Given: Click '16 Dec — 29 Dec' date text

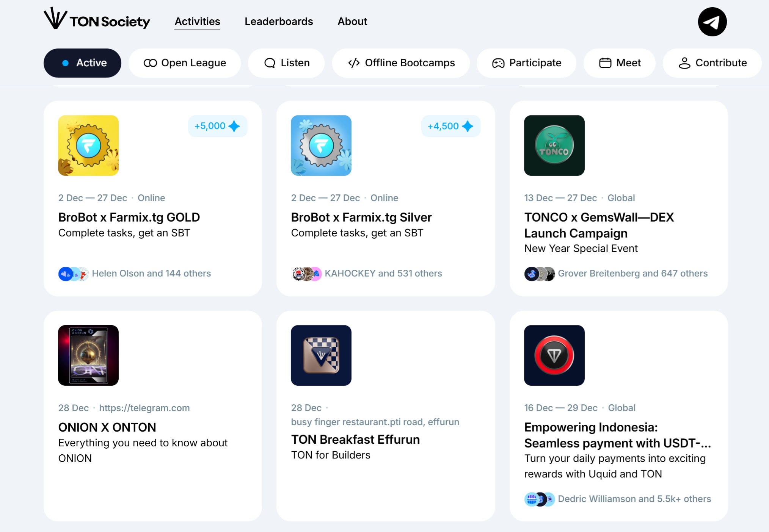Looking at the screenshot, I should (x=561, y=408).
